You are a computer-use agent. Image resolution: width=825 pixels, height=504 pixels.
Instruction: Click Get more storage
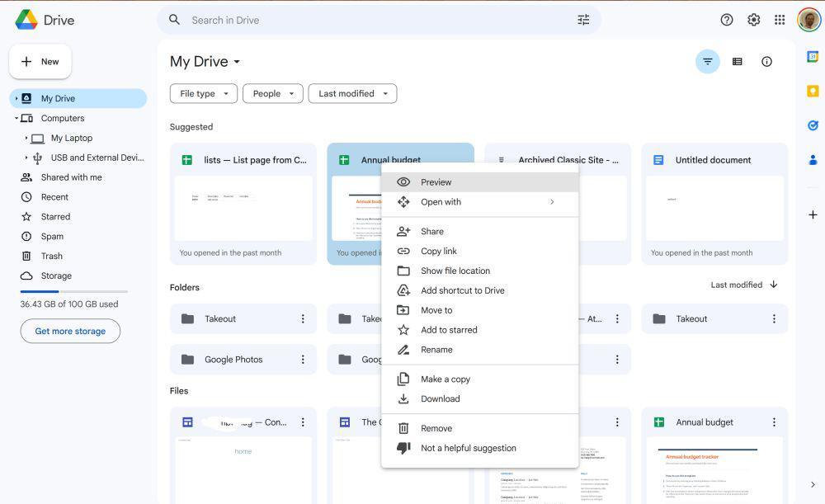tap(70, 331)
